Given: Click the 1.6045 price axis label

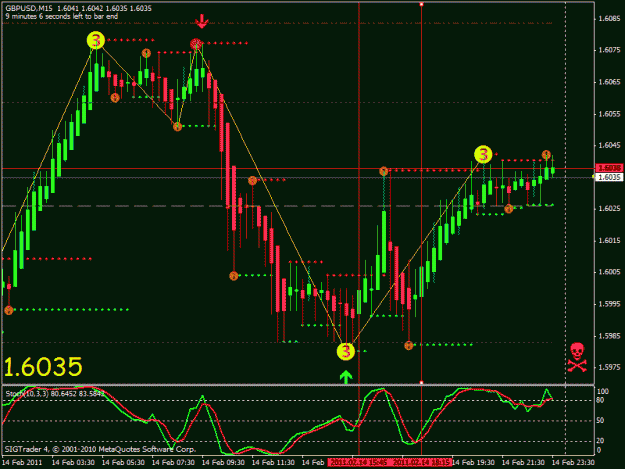Looking at the screenshot, I should (x=609, y=145).
